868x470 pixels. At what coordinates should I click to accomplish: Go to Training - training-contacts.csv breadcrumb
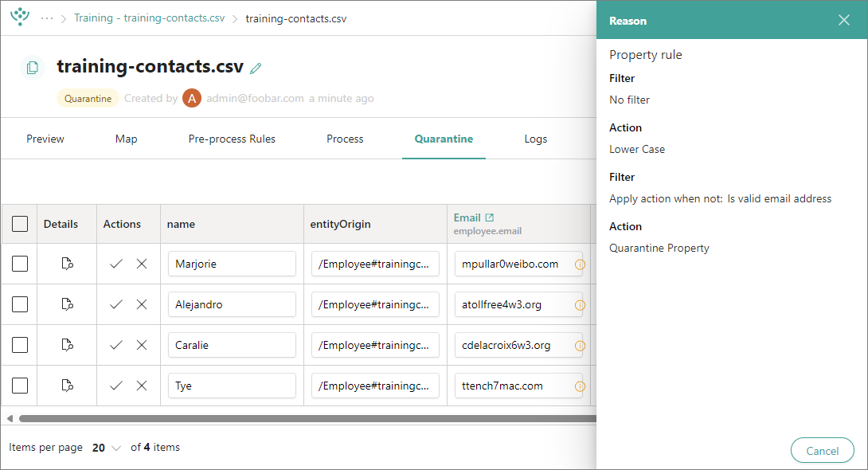pos(149,18)
